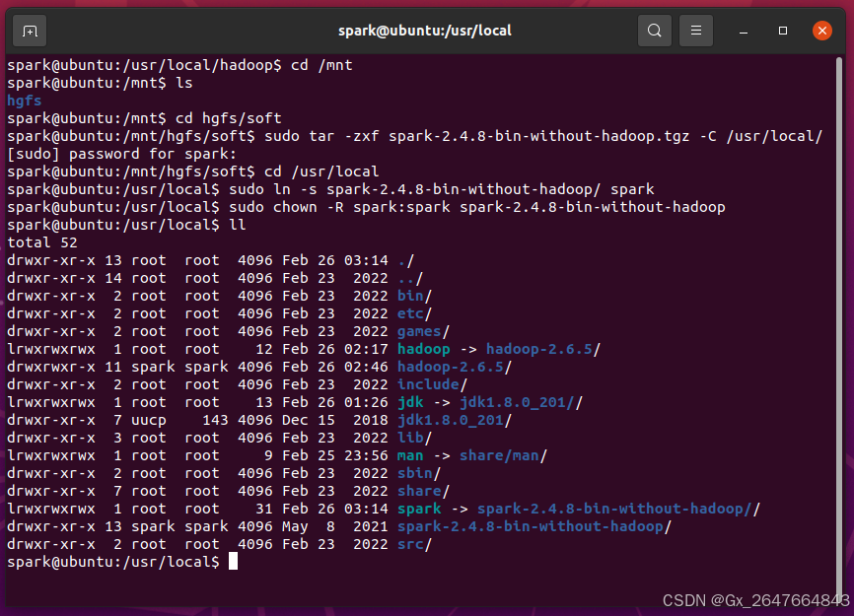
Task: Click the 'src/' directory entry
Action: (414, 544)
